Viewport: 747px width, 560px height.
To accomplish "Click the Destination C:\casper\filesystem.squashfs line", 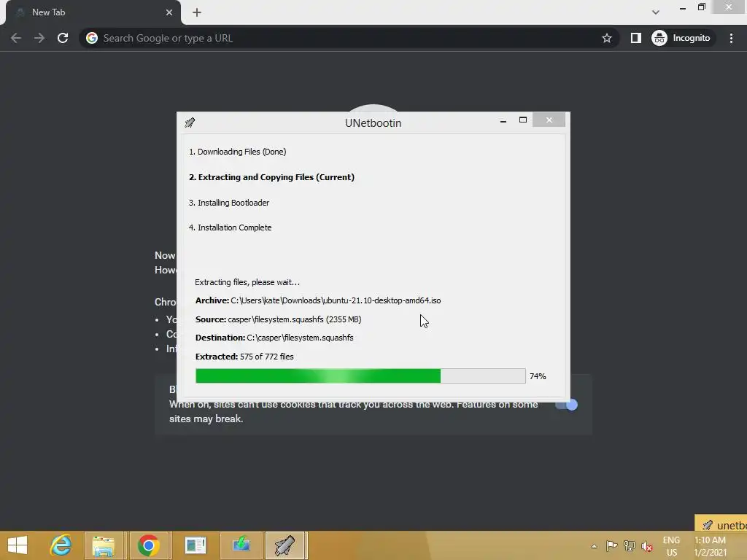I will pyautogui.click(x=274, y=338).
